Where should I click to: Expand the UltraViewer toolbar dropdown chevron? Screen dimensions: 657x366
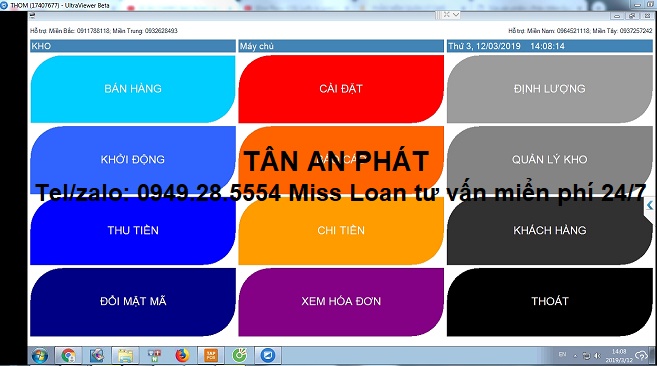coord(456,15)
